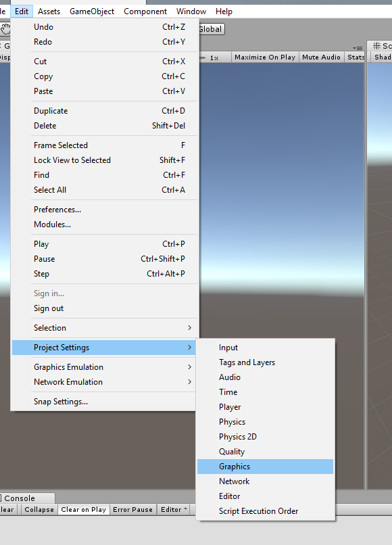
Task: Choose Pause from Edit menu
Action: tap(105, 259)
